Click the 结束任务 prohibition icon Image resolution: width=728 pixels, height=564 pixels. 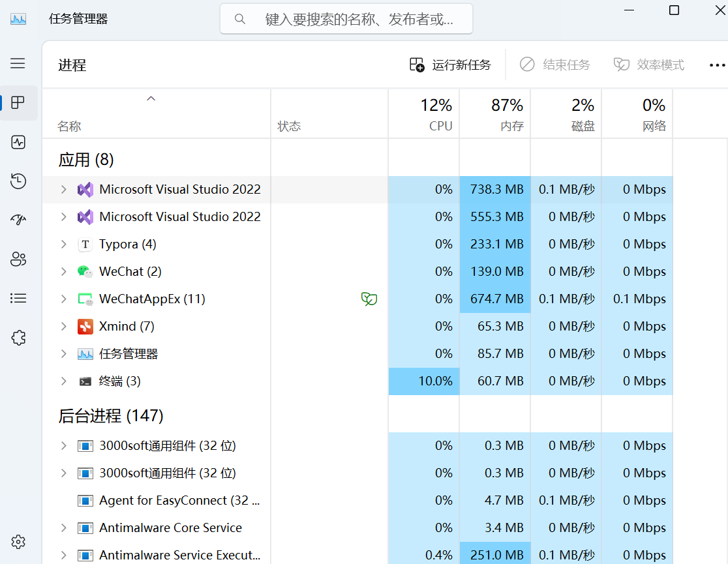tap(527, 65)
